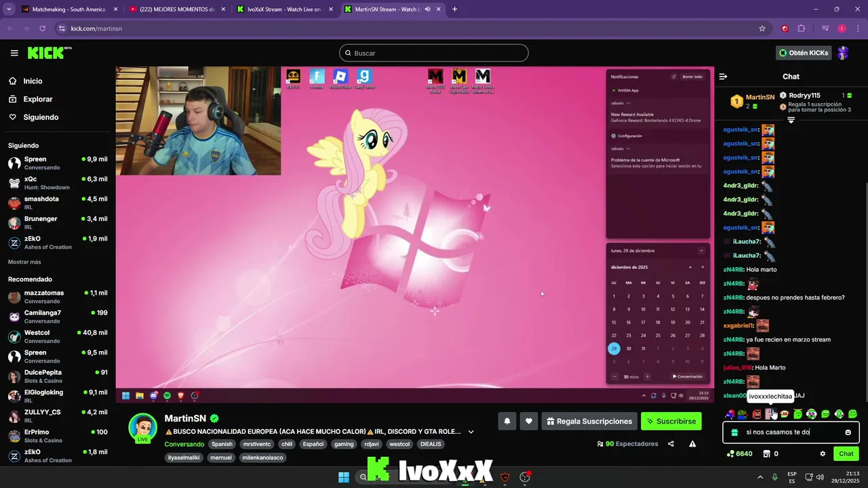Open the Conversando category link
Screen dimensions: 868x488
pos(184,444)
